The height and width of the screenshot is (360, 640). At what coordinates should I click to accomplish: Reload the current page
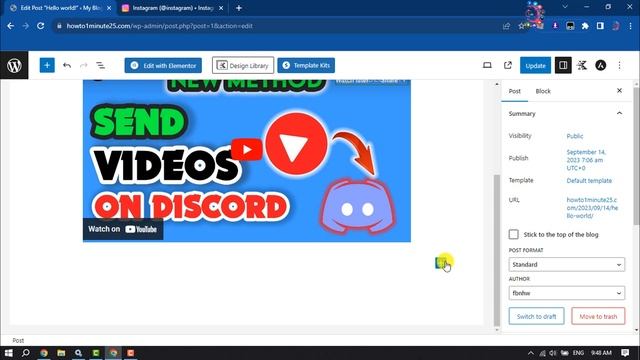40,26
